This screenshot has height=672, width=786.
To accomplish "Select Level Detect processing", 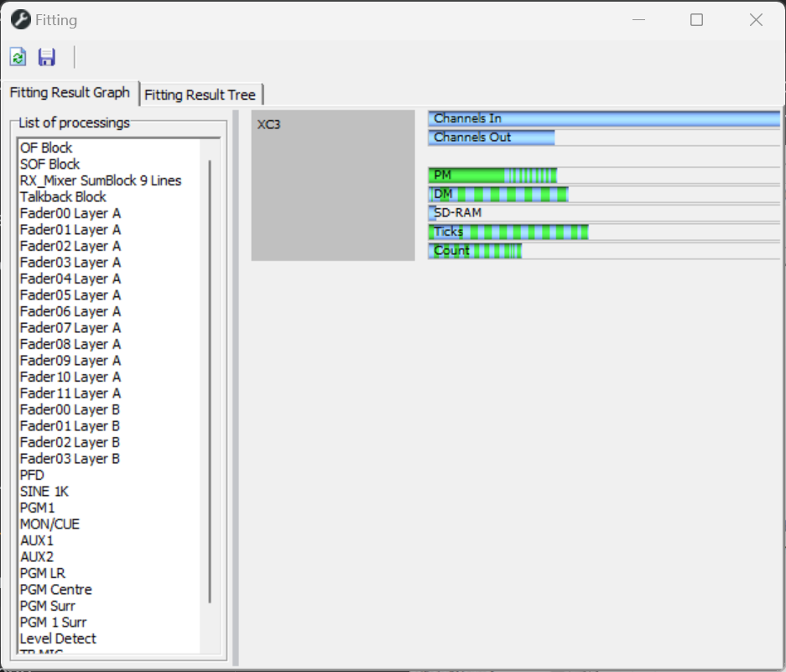I will [x=58, y=638].
